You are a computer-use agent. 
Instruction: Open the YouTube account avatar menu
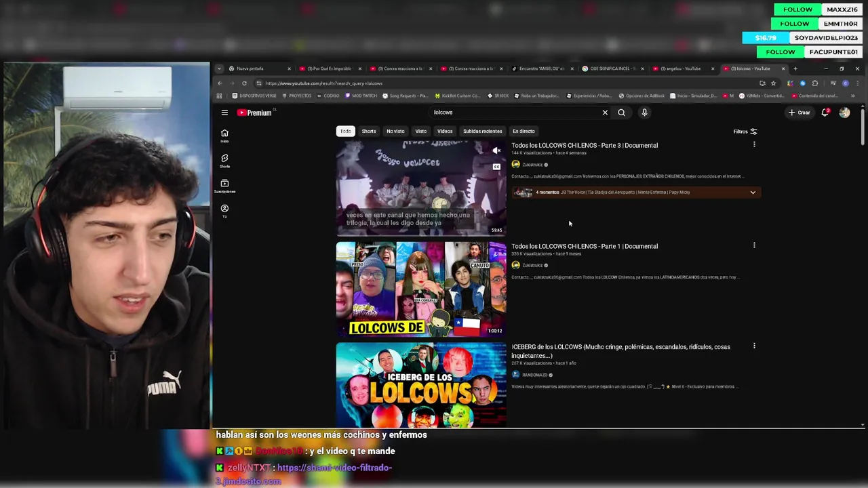[x=844, y=113]
